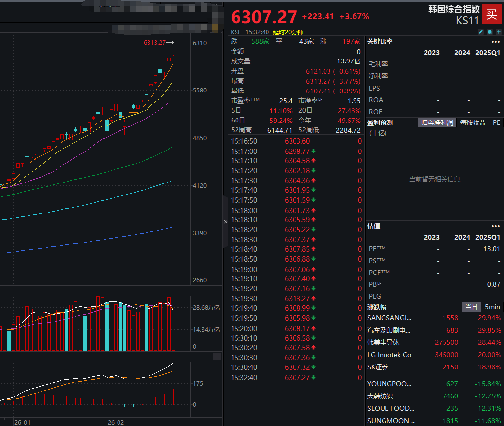Toggle 涨跌幅 ranking to 当日
The image size is (504, 426).
(x=471, y=307)
